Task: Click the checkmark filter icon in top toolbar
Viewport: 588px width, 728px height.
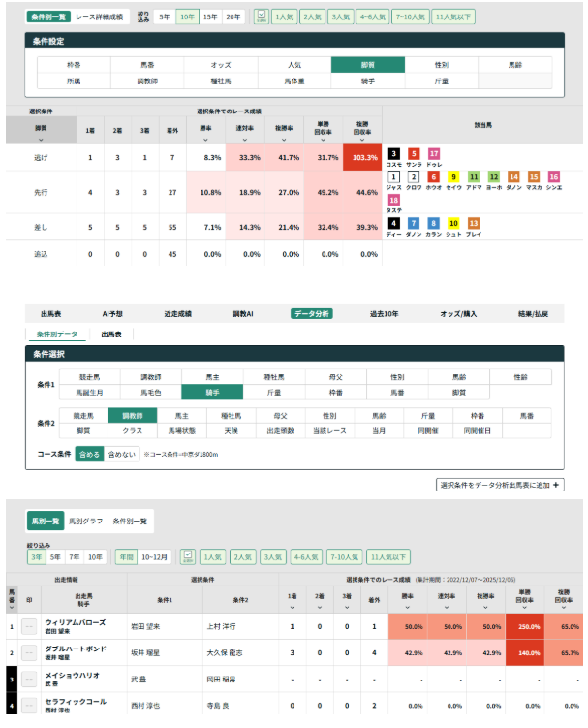Action: pos(261,16)
